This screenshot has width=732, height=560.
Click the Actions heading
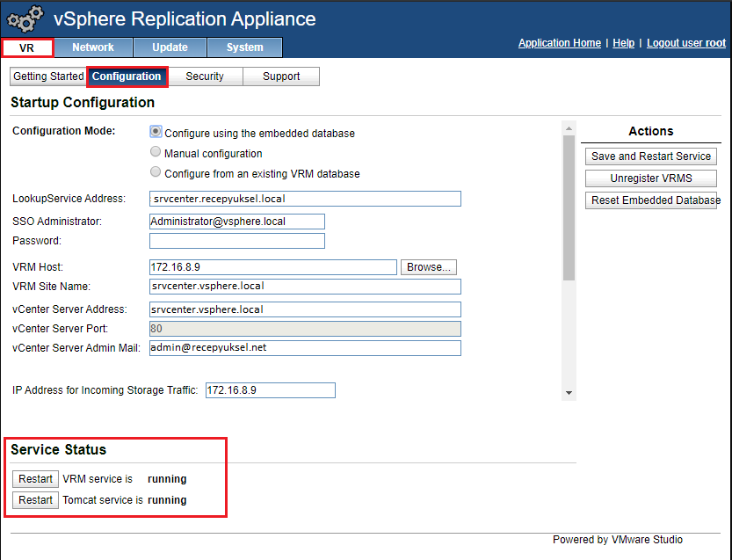(x=651, y=131)
